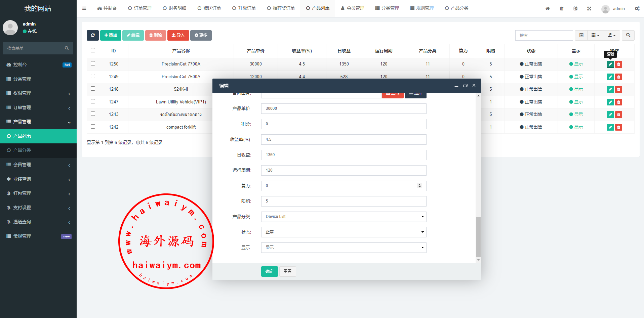Image resolution: width=644 pixels, height=318 pixels.
Task: Click the hamburger menu toggle icon
Action: point(84,8)
